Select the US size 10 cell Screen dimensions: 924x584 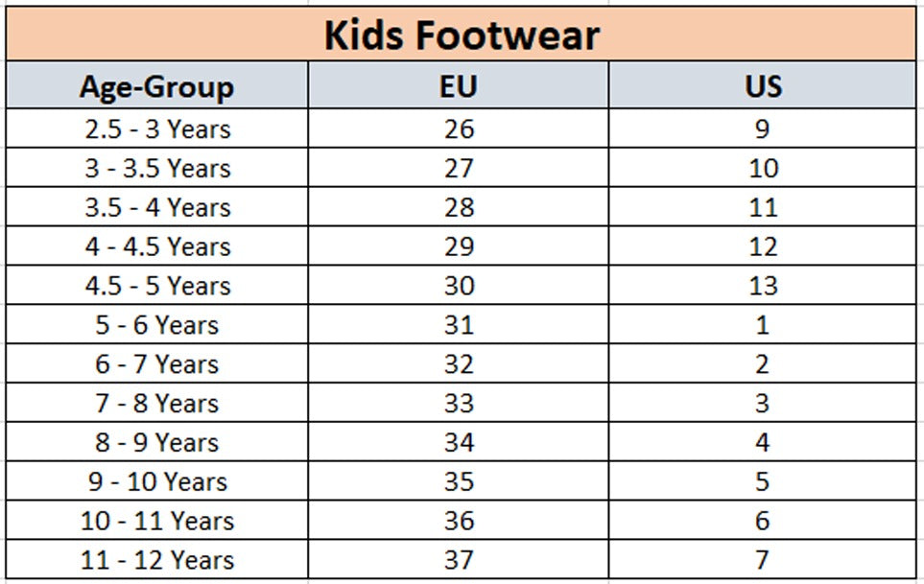click(x=763, y=168)
